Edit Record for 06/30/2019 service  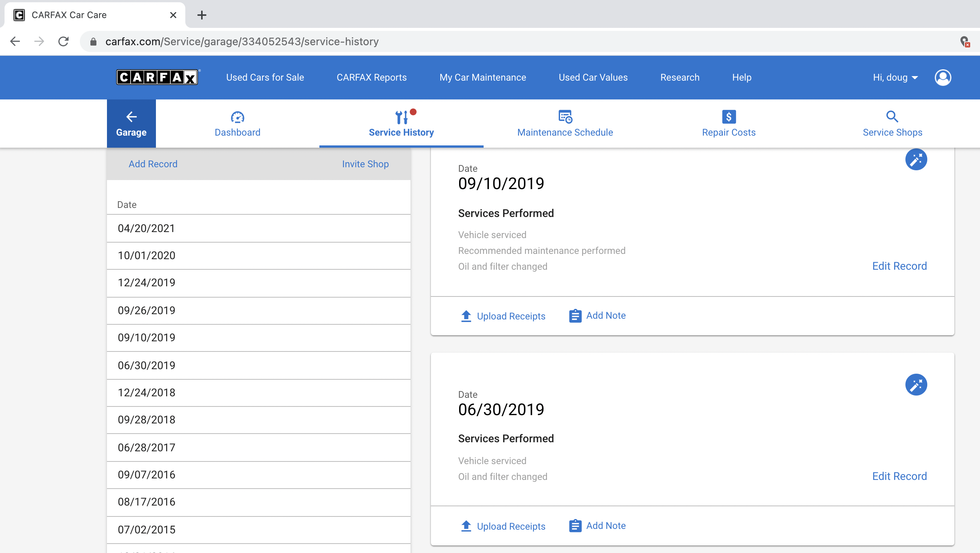[899, 476]
